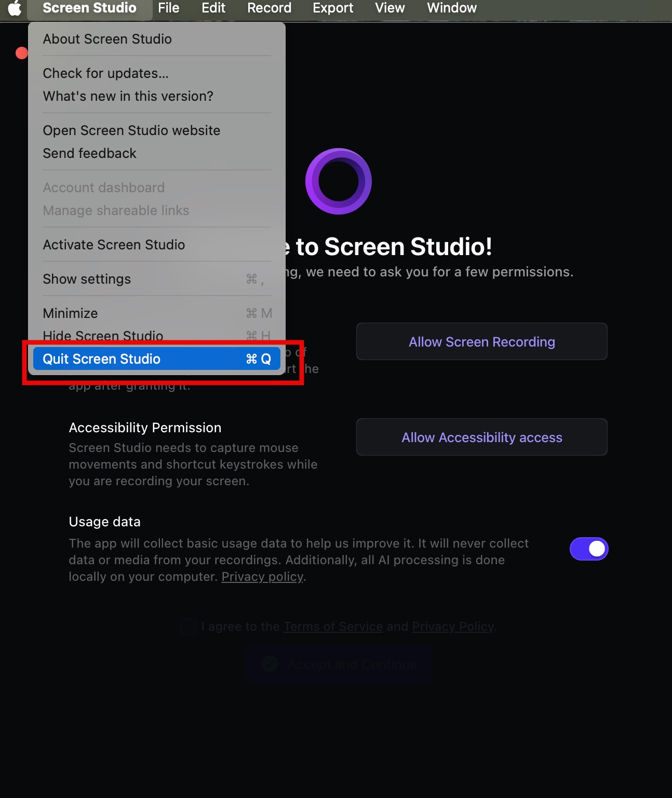Open the View menu in menu bar
This screenshot has width=672, height=798.
(x=390, y=8)
